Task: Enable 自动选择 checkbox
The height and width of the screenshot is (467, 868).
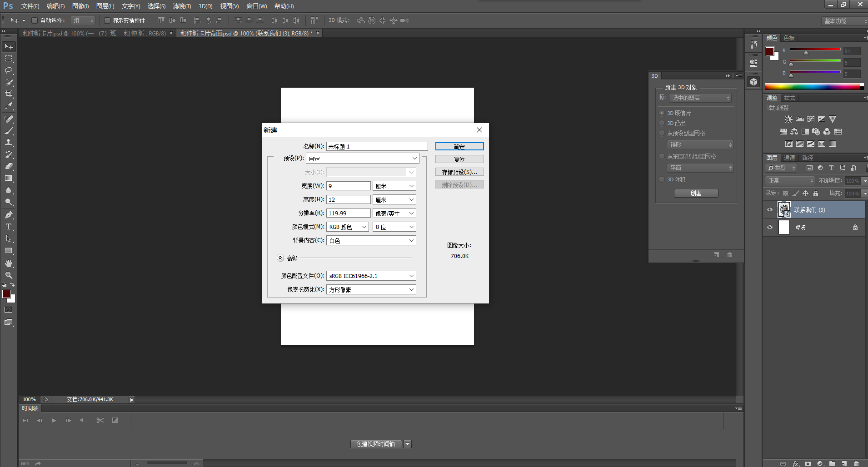Action: (x=34, y=20)
